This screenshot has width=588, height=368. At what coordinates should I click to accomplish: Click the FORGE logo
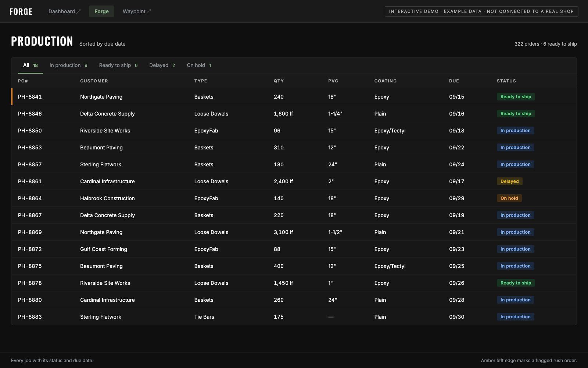(21, 11)
